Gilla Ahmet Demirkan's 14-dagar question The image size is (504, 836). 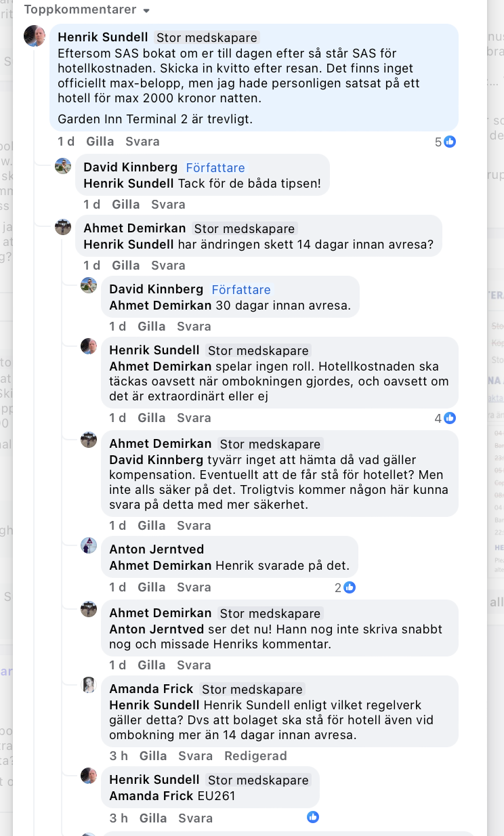tap(126, 266)
